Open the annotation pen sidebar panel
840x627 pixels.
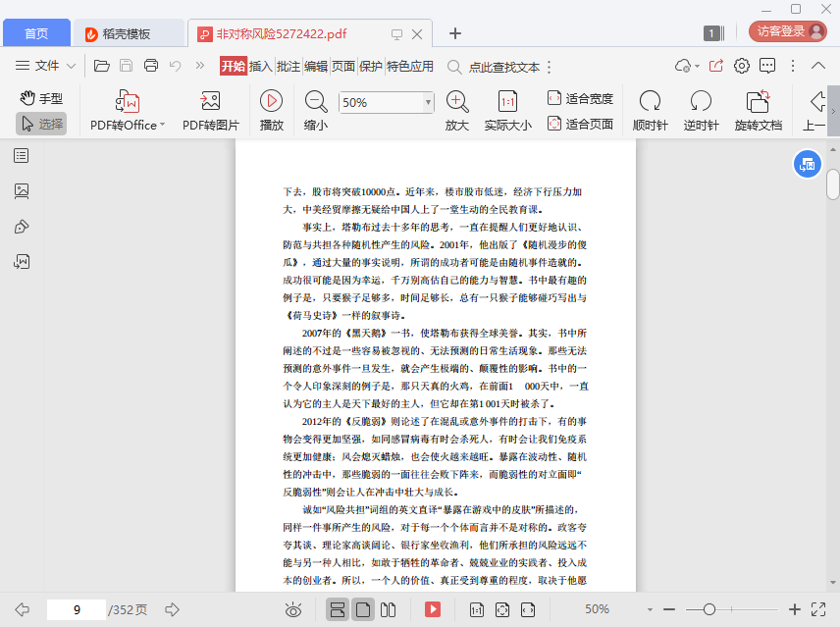[x=22, y=227]
